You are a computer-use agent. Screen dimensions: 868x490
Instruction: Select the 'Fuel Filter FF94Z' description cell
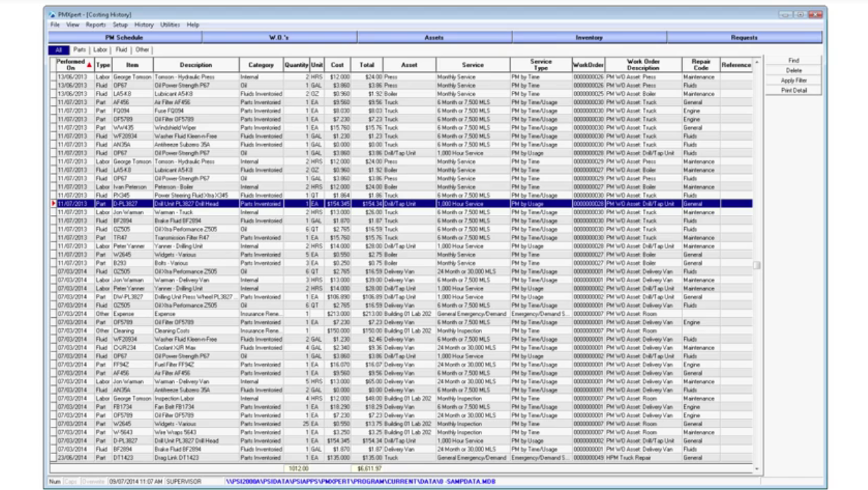click(196, 365)
